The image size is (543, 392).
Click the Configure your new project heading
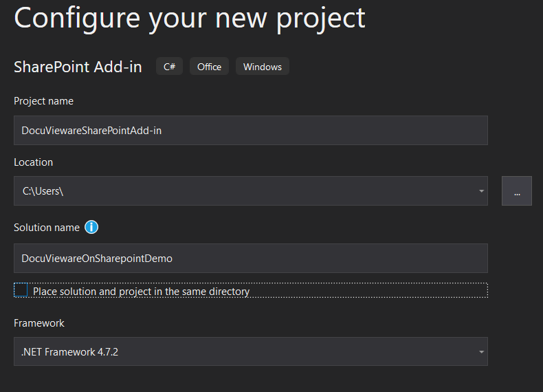coord(190,18)
